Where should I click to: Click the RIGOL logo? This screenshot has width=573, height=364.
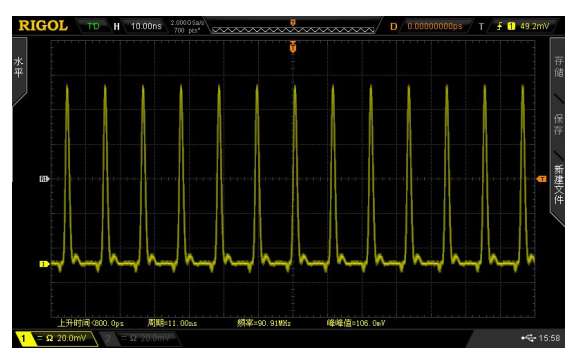click(43, 26)
